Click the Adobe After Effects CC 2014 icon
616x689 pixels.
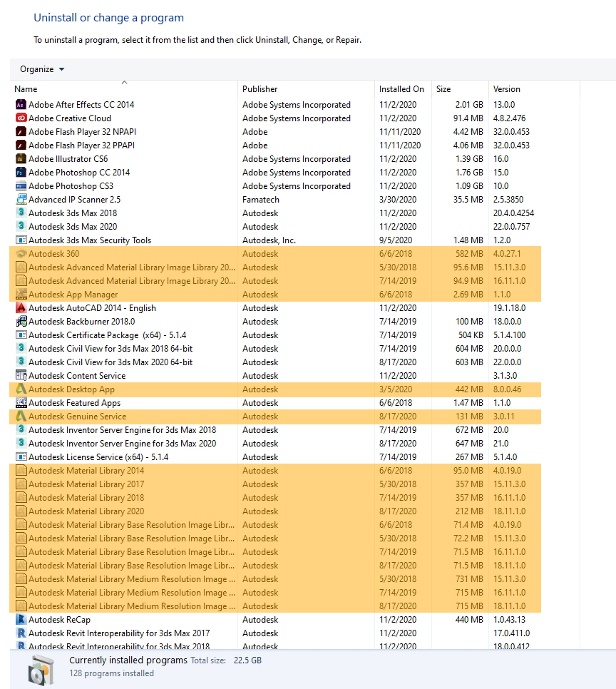click(21, 105)
